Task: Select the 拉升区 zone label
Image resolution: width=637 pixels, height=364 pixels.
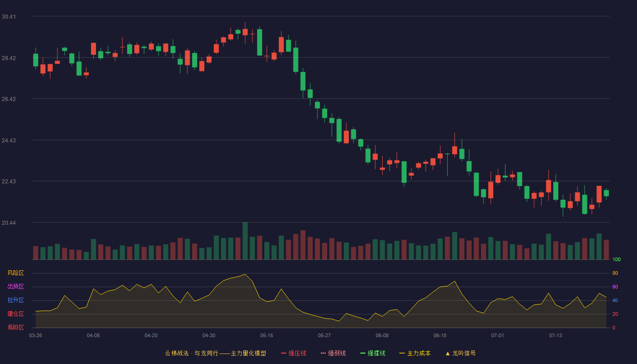Action: [x=15, y=300]
